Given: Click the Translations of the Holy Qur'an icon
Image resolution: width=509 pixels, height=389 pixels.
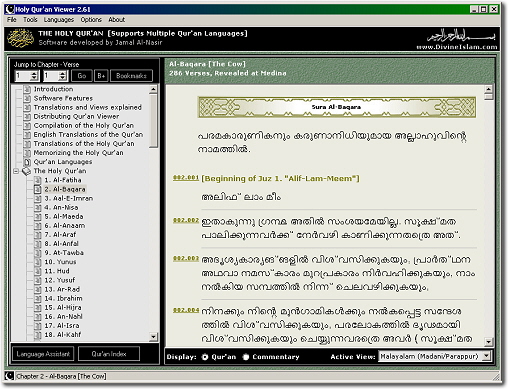Looking at the screenshot, I should click(27, 144).
